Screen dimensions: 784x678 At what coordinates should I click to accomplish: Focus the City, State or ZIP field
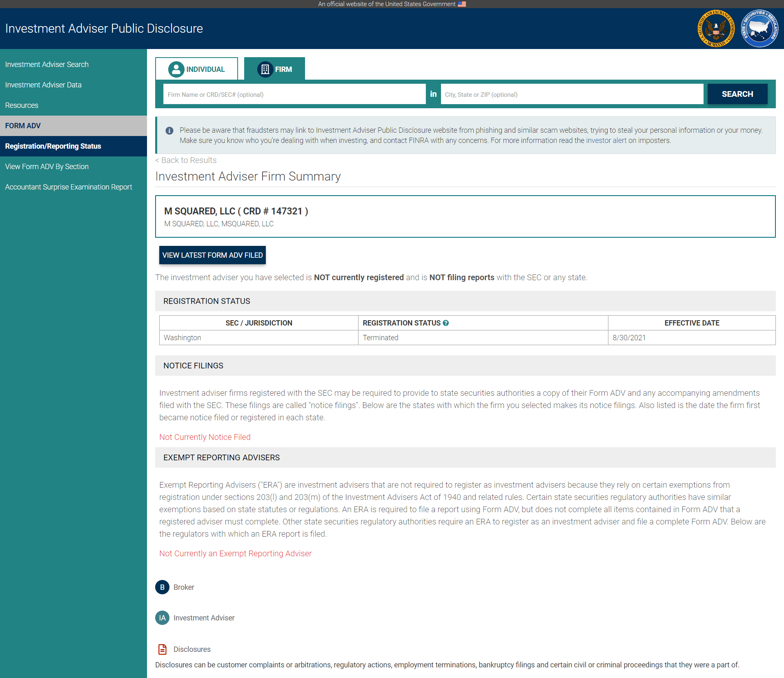click(x=572, y=94)
